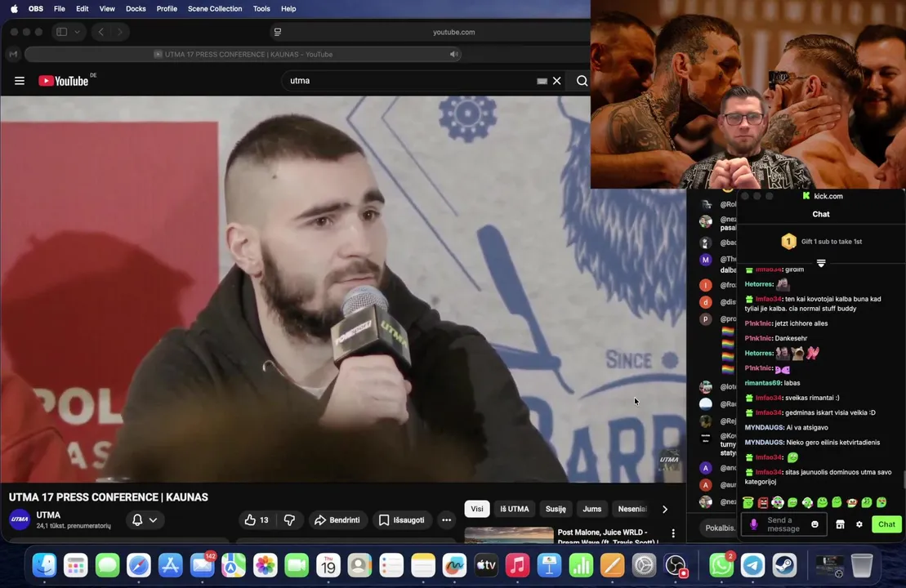Open the on-screen keyboard in YouTube search
The width and height of the screenshot is (906, 588).
click(x=542, y=82)
